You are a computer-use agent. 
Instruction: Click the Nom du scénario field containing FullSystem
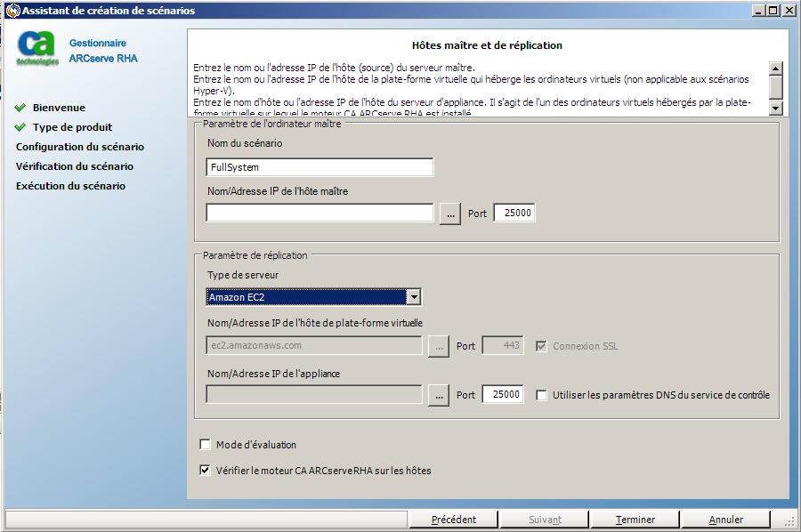(x=320, y=167)
